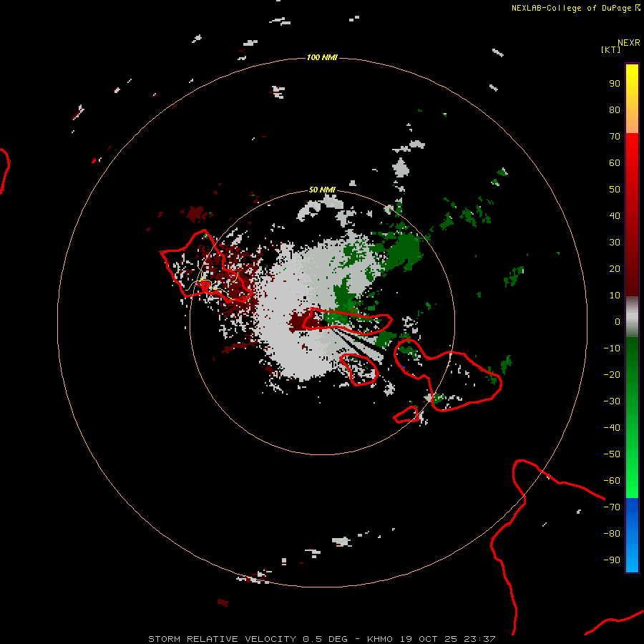
Task: Click the -40 value on velocity scale
Action: coord(612,428)
